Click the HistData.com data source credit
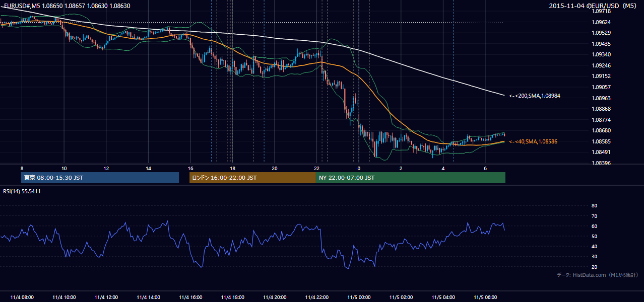This screenshot has height=302, width=644. 598,275
